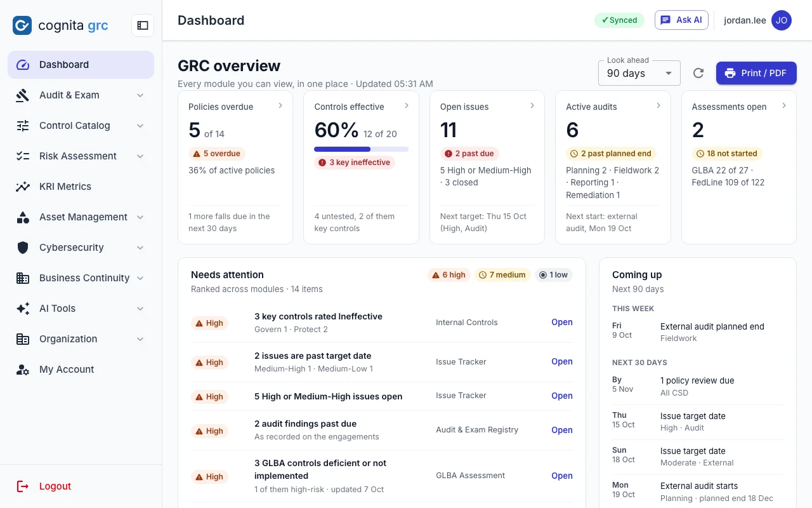This screenshot has width=812, height=508.
Task: Click the jordan.lee username
Action: pos(745,20)
